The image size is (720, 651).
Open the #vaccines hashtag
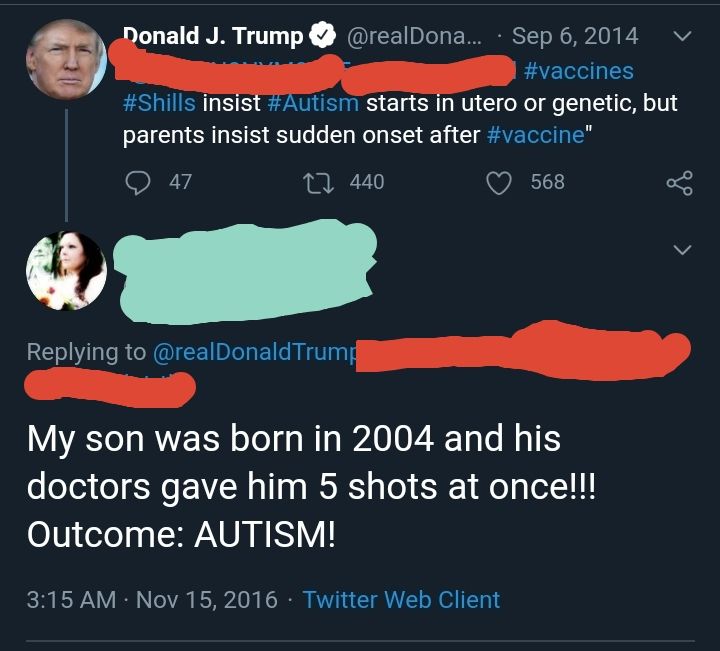578,71
